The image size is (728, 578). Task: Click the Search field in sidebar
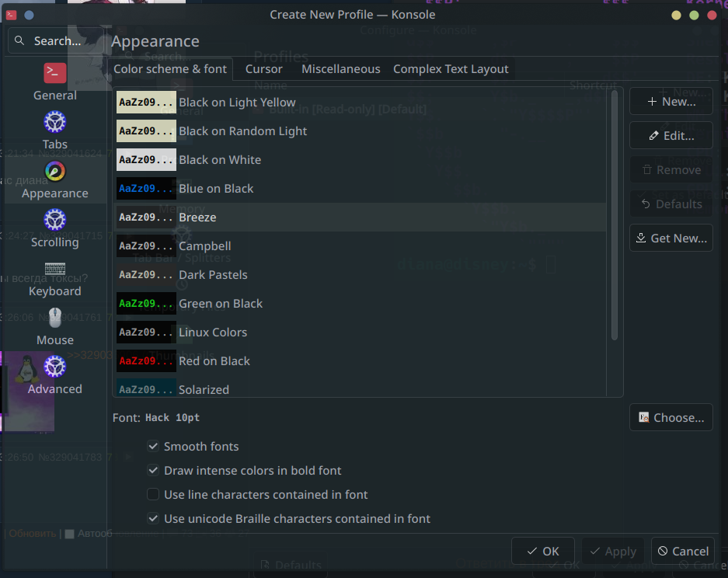pos(56,41)
